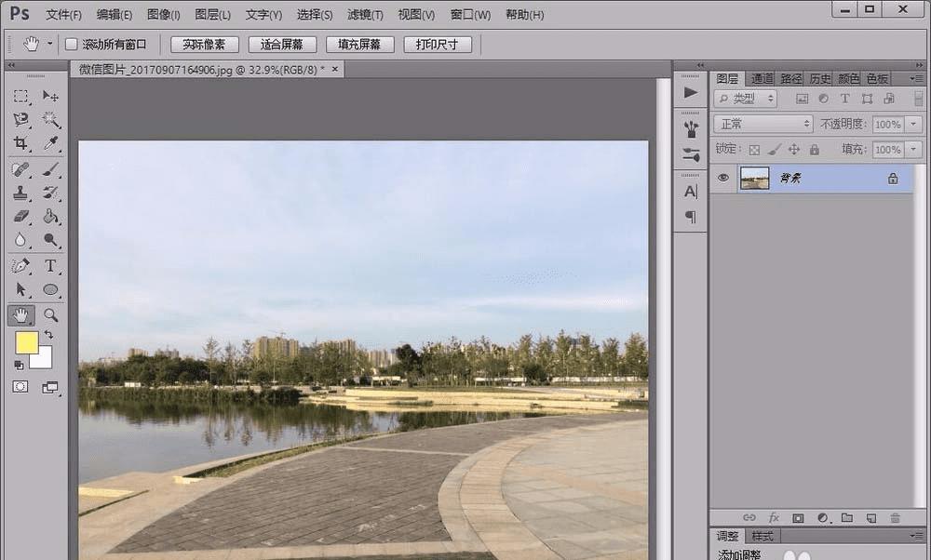Select the History Brush tool
Viewport: 931px width, 560px height.
(x=50, y=193)
